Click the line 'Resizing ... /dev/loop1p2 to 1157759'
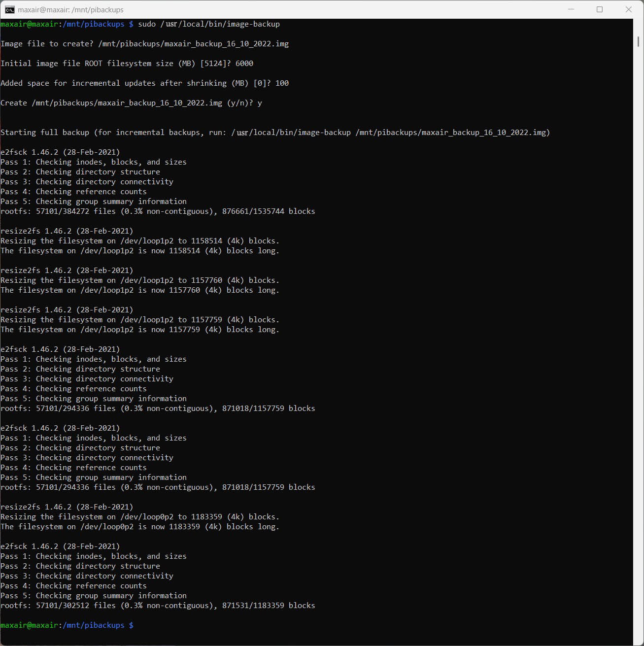Viewport: 644px width, 646px height. (x=140, y=320)
